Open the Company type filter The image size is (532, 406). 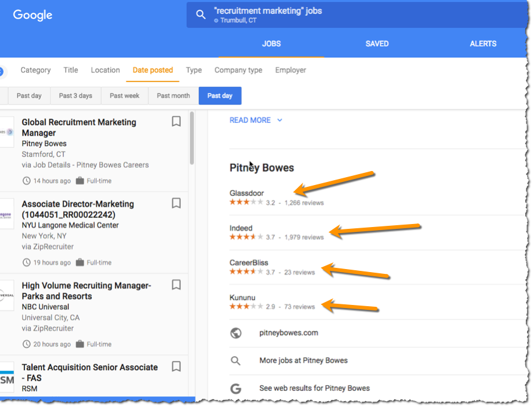pyautogui.click(x=238, y=70)
